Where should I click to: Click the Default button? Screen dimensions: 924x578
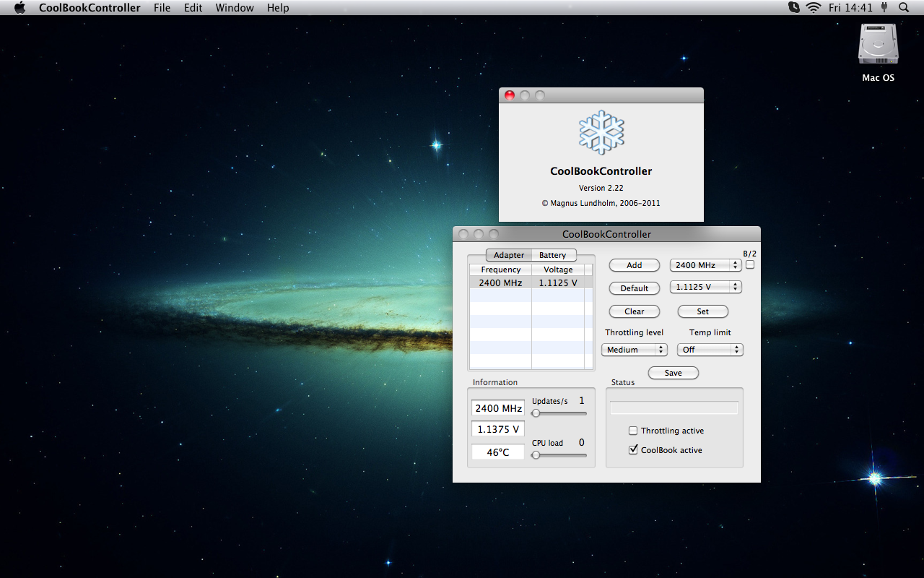[x=635, y=288]
